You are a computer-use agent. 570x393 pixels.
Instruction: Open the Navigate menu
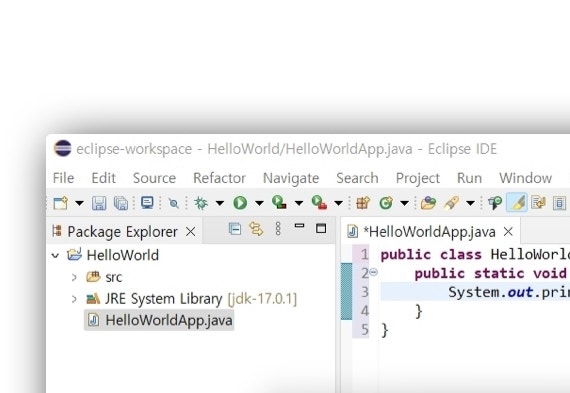click(x=291, y=178)
